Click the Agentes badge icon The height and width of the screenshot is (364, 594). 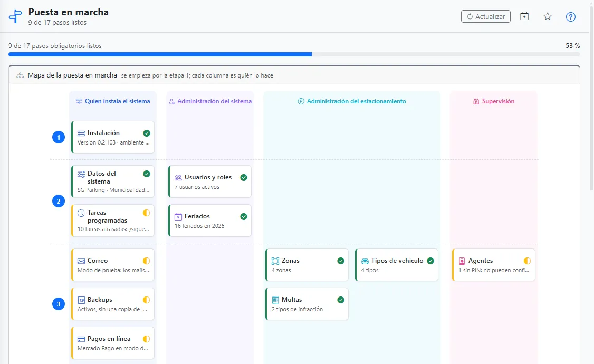(x=462, y=261)
